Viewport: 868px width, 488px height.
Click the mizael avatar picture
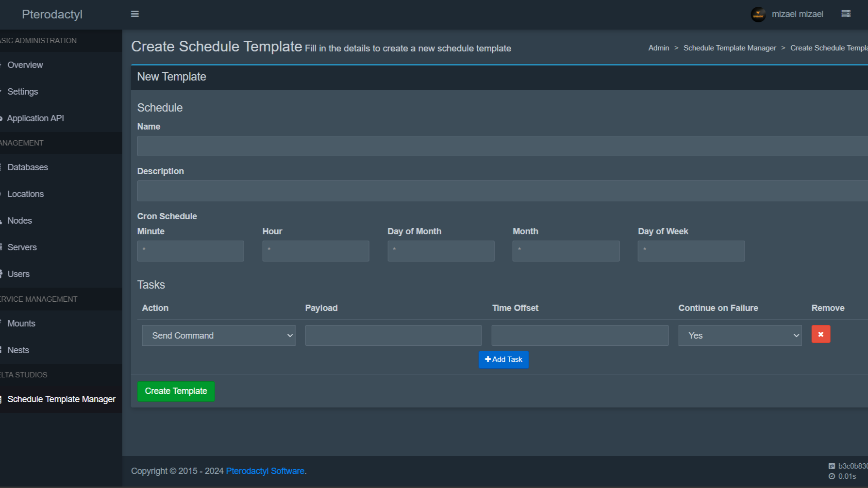757,14
